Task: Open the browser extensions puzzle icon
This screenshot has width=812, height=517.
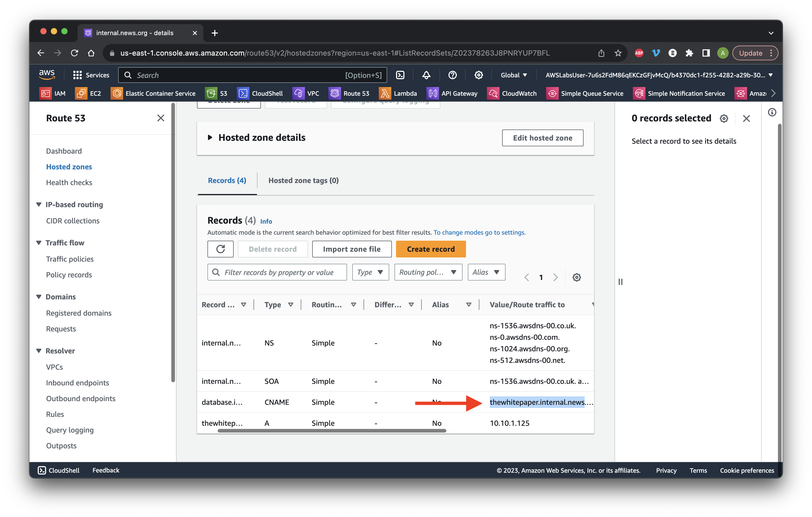Action: (689, 53)
